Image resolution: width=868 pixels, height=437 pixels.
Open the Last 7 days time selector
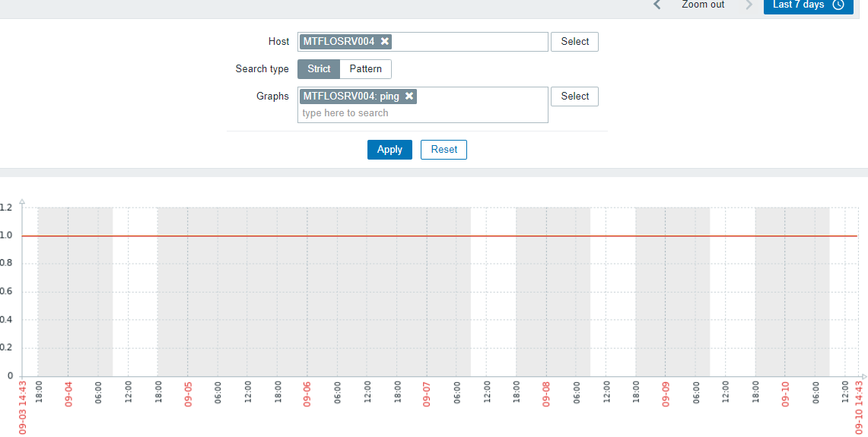tap(808, 5)
